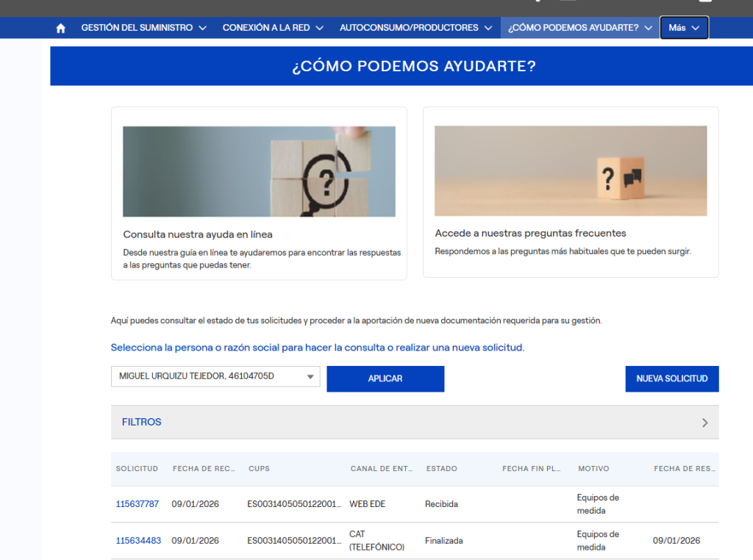The image size is (753, 560).
Task: Open request number 115634483
Action: tap(137, 541)
